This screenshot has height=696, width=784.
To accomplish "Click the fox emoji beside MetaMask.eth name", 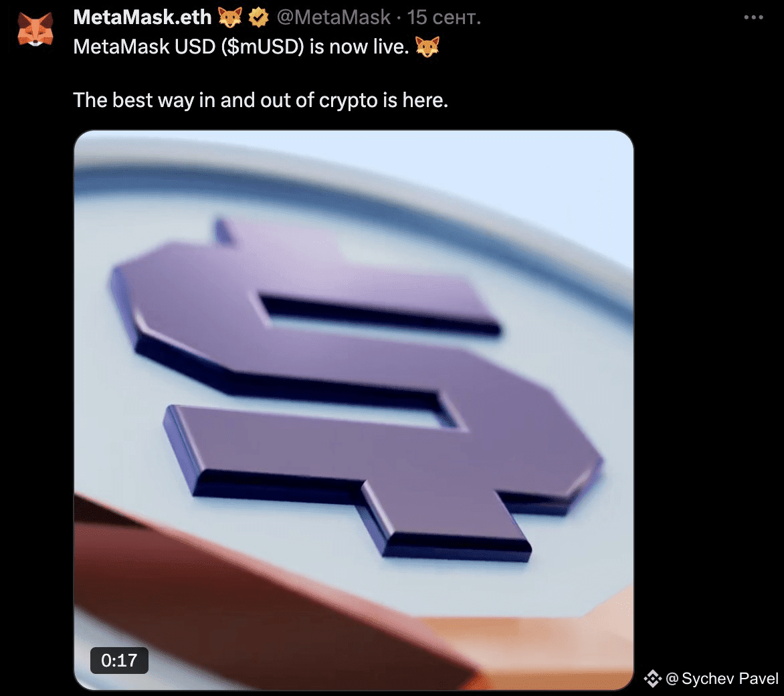I will 230,17.
